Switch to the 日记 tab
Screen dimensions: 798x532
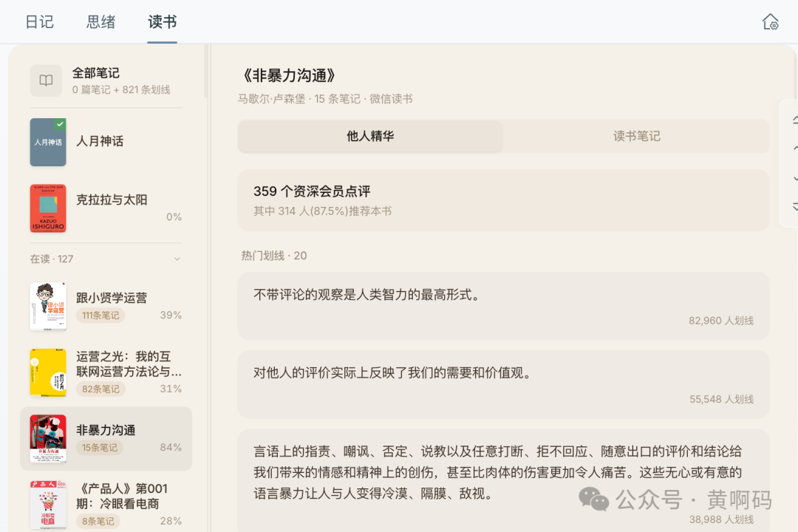(x=39, y=22)
